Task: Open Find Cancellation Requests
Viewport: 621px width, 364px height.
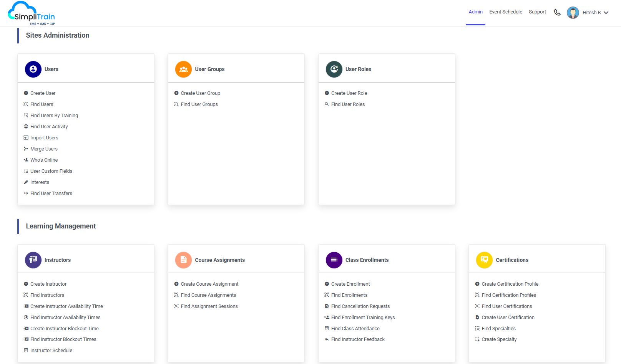Action: pyautogui.click(x=360, y=306)
